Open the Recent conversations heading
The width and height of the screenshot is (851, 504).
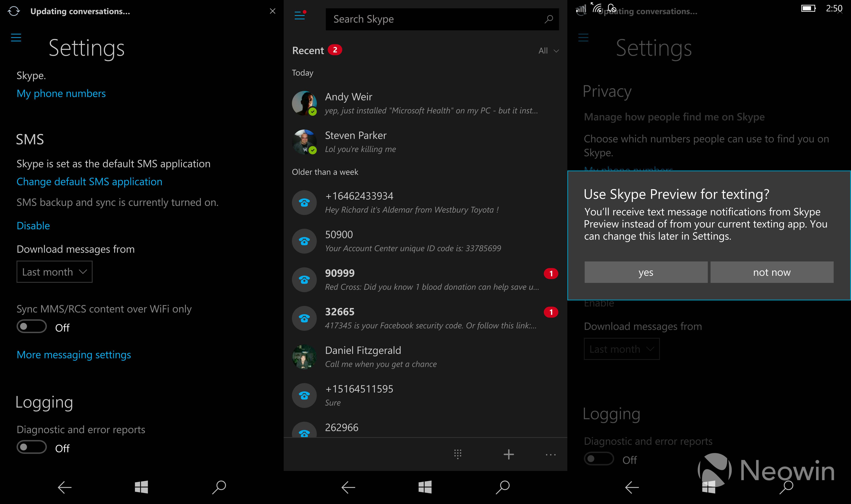point(308,51)
